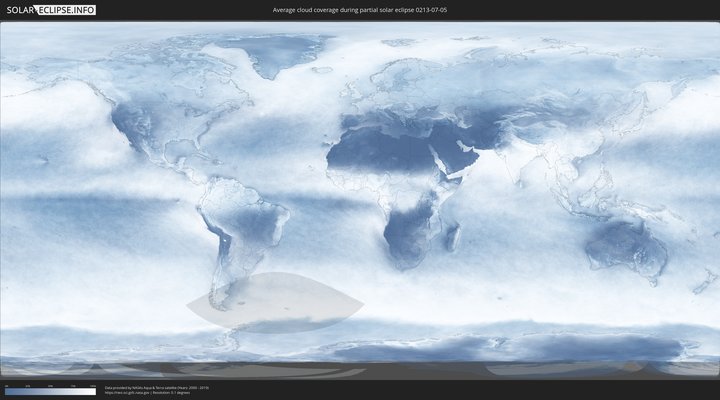Click the western United States region
The width and height of the screenshot is (720, 400).
(130, 125)
